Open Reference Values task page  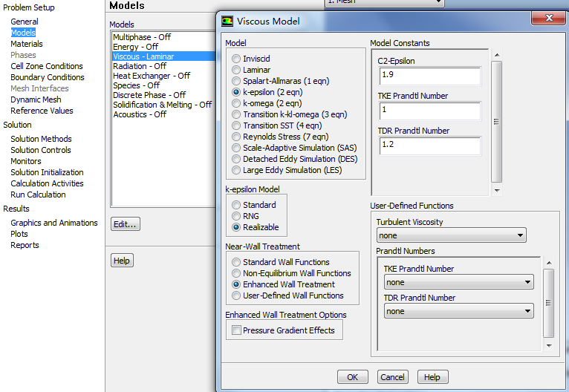coord(42,111)
